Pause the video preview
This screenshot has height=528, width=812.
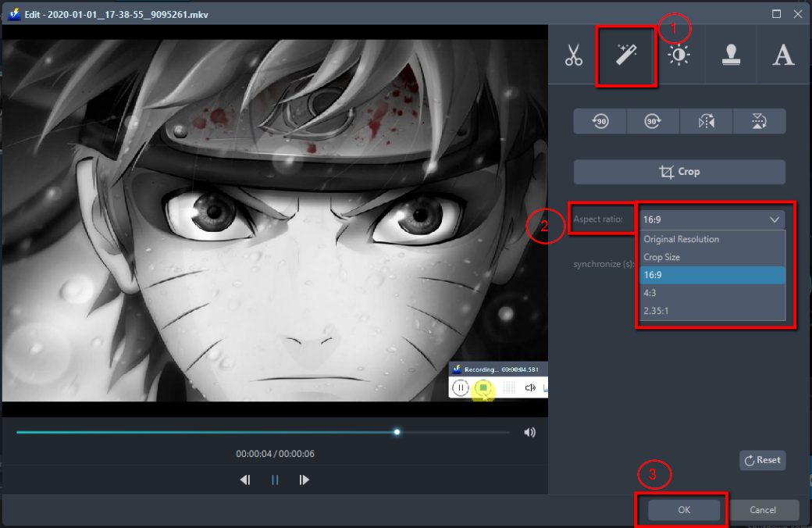(275, 480)
